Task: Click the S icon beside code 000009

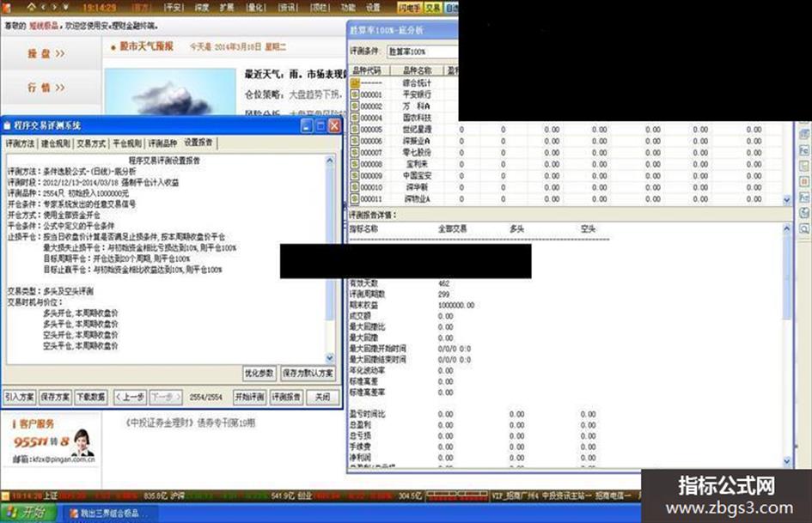Action: [x=355, y=175]
